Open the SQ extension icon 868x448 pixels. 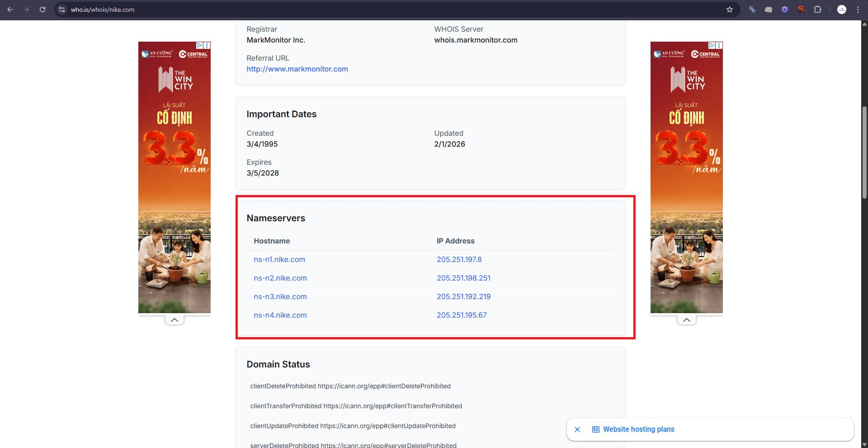pos(768,10)
